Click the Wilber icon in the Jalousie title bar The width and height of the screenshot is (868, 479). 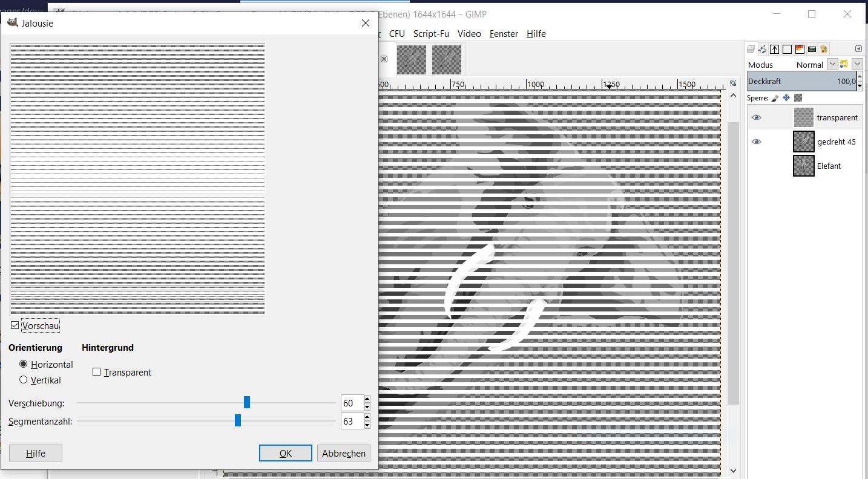(12, 23)
